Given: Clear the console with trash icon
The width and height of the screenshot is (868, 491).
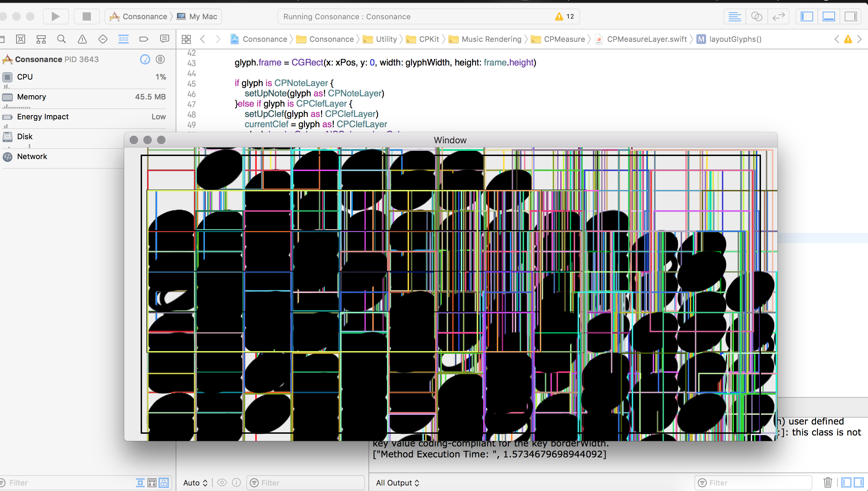Looking at the screenshot, I should point(828,482).
